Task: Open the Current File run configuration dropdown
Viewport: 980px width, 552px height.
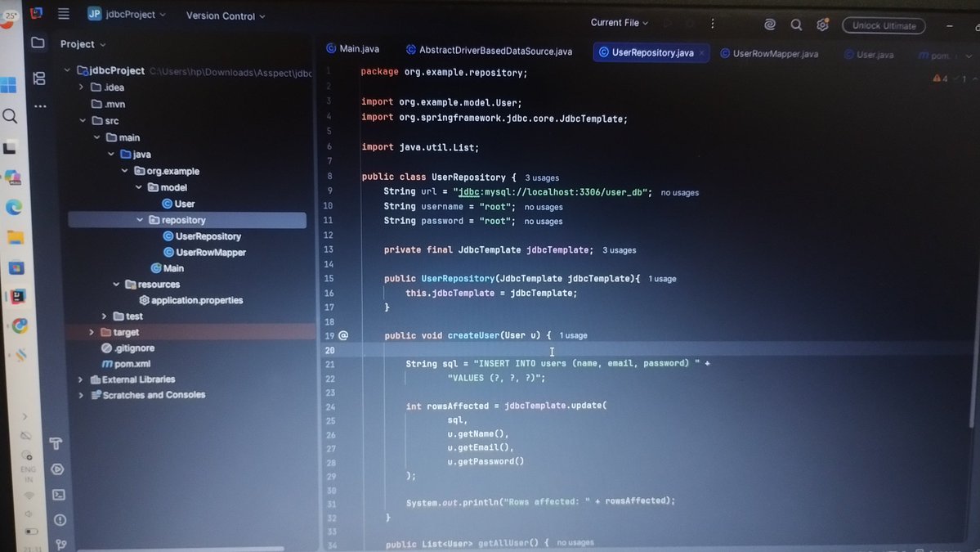Action: point(619,23)
